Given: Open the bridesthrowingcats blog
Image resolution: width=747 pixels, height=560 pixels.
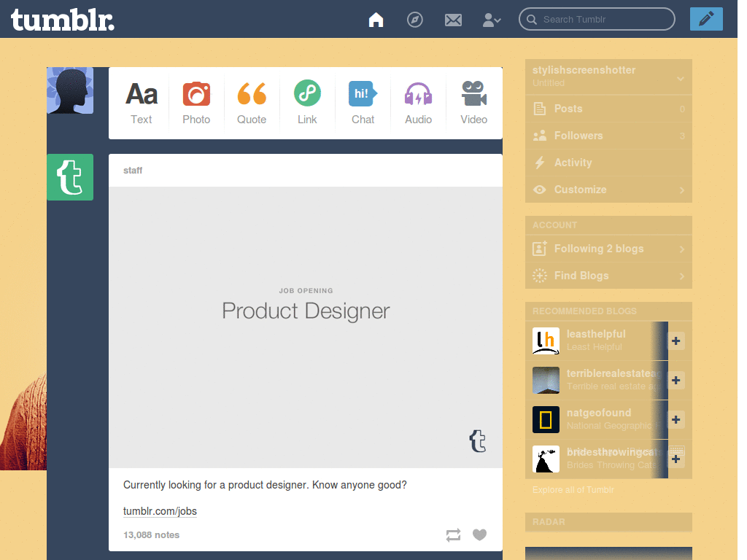Looking at the screenshot, I should [x=614, y=452].
